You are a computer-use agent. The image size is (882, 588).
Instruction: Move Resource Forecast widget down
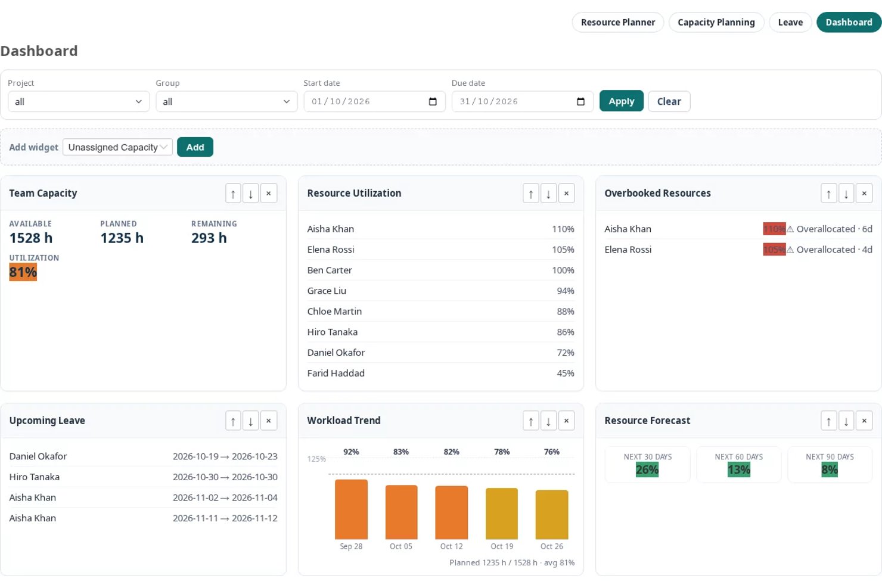[x=846, y=421]
